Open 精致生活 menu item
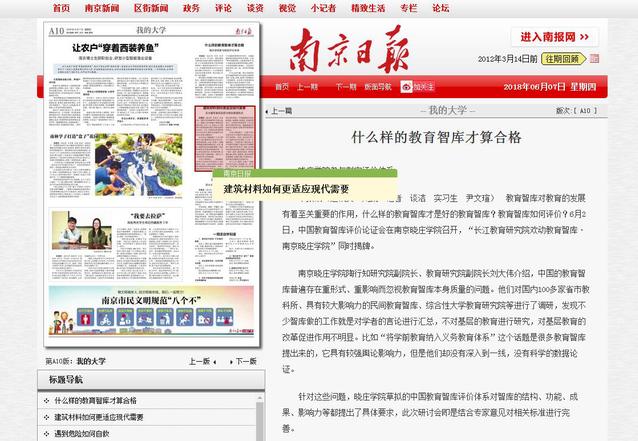Viewport: 638px width, 441px height. pos(368,8)
